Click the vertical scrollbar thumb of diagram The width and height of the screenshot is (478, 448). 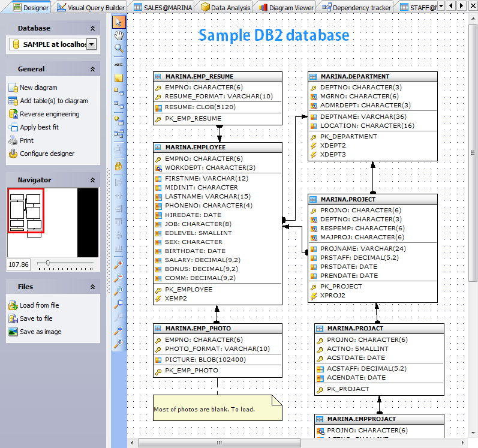pos(473,152)
